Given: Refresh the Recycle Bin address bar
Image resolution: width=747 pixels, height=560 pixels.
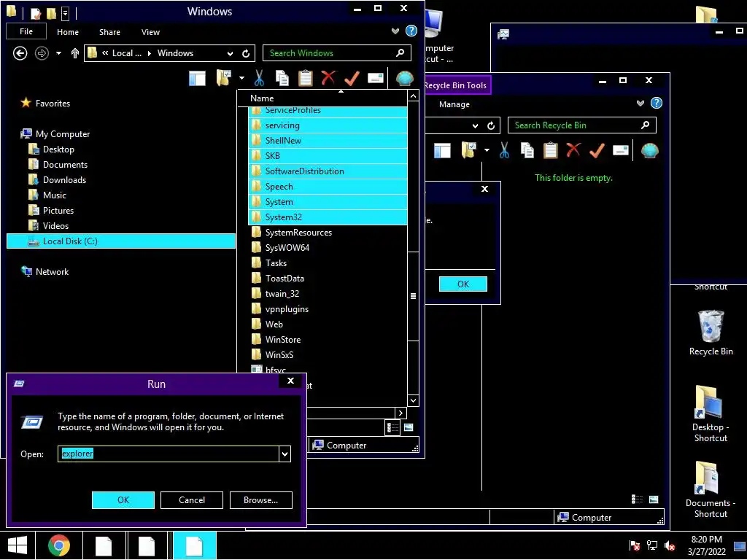Looking at the screenshot, I should (491, 125).
